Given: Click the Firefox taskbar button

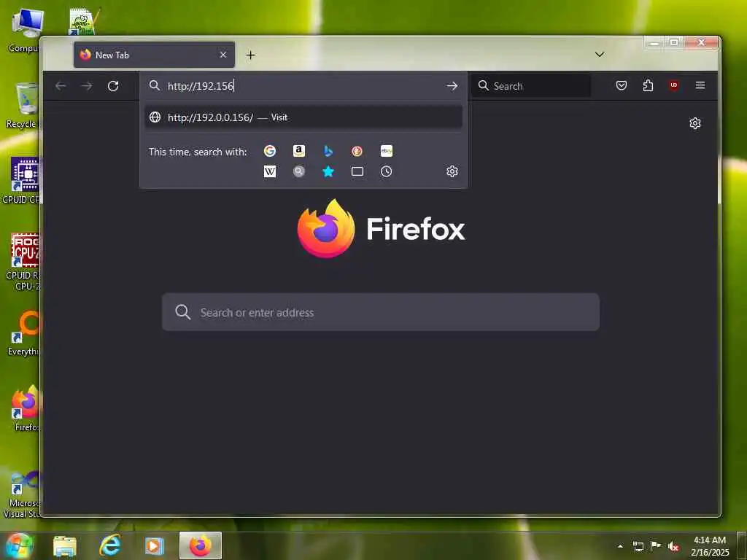Looking at the screenshot, I should (x=201, y=545).
